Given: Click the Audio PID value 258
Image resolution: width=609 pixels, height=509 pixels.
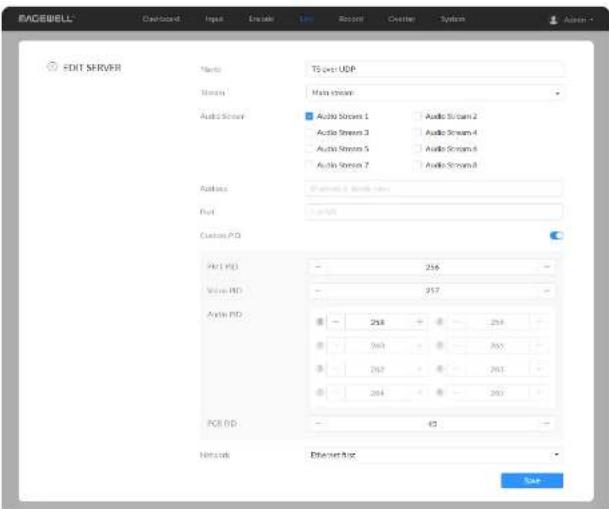Looking at the screenshot, I should pyautogui.click(x=378, y=322).
